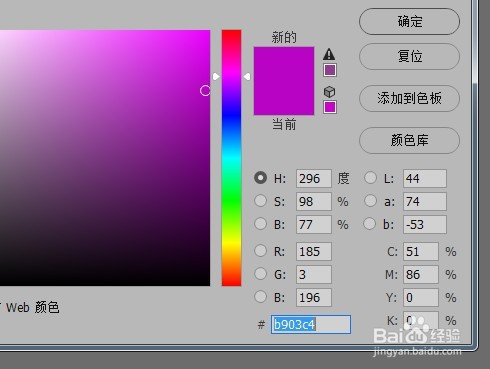Click the M field showing 86
This screenshot has height=369, width=490.
(x=421, y=274)
